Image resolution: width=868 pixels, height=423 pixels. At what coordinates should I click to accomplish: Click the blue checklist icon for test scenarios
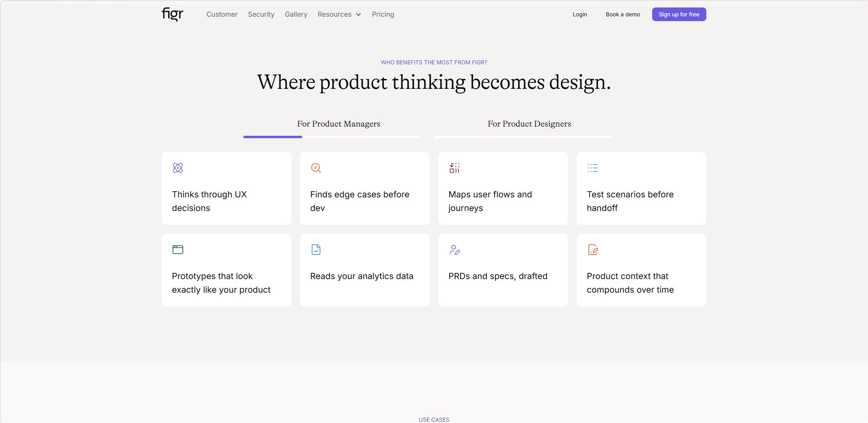click(593, 168)
